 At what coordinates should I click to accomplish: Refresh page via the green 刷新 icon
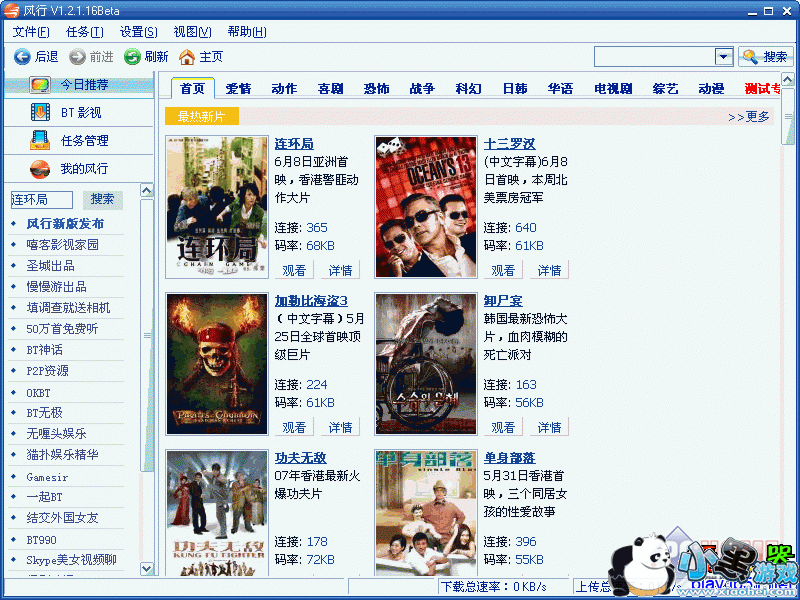click(132, 57)
